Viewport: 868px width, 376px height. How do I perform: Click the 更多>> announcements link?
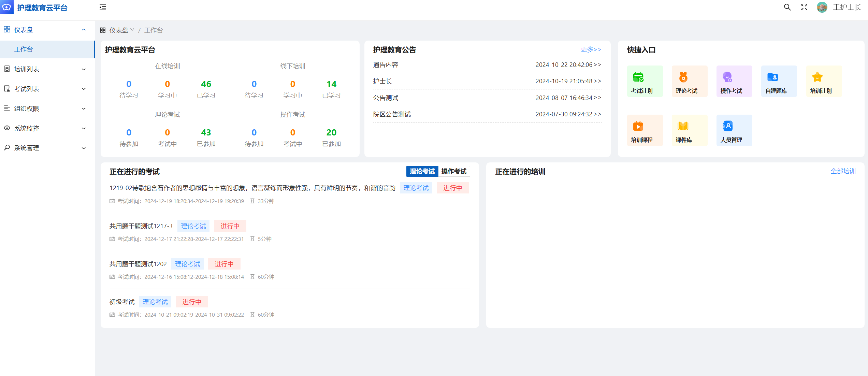point(591,50)
